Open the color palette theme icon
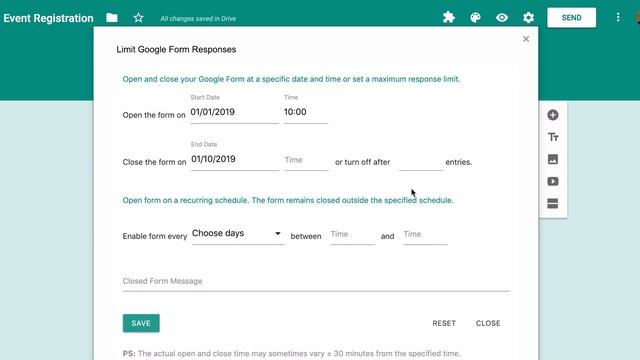Screen dimensions: 640x360 [x=475, y=18]
